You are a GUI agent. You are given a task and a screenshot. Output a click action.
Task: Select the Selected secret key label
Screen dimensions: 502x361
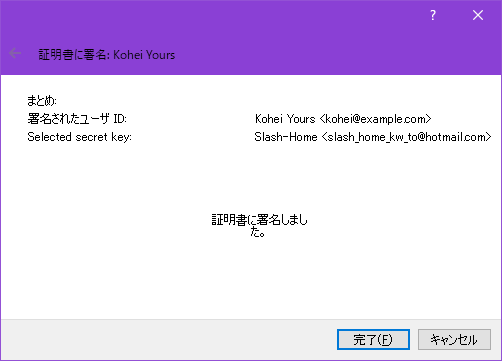point(79,137)
